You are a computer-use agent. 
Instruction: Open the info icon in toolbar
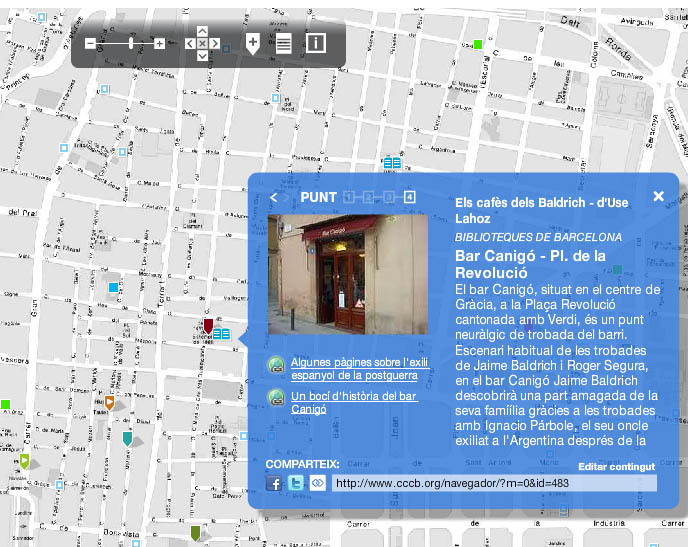pos(315,43)
